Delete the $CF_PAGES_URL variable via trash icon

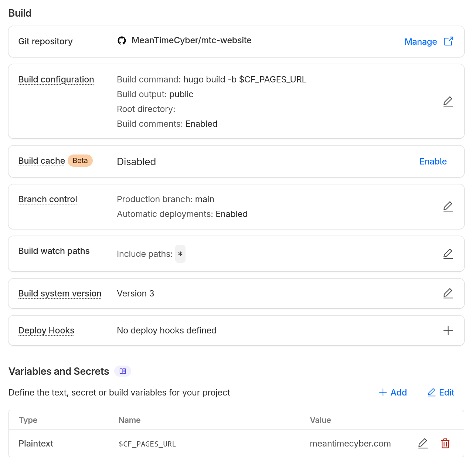coord(445,443)
